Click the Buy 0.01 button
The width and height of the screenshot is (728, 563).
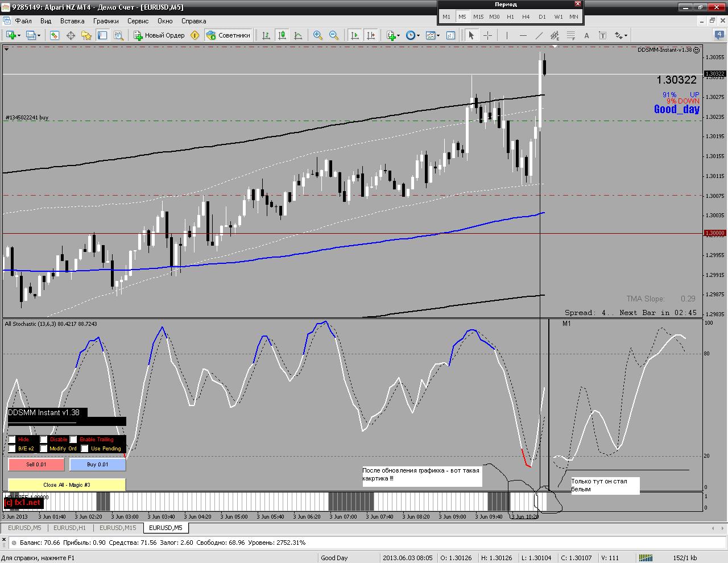click(97, 465)
